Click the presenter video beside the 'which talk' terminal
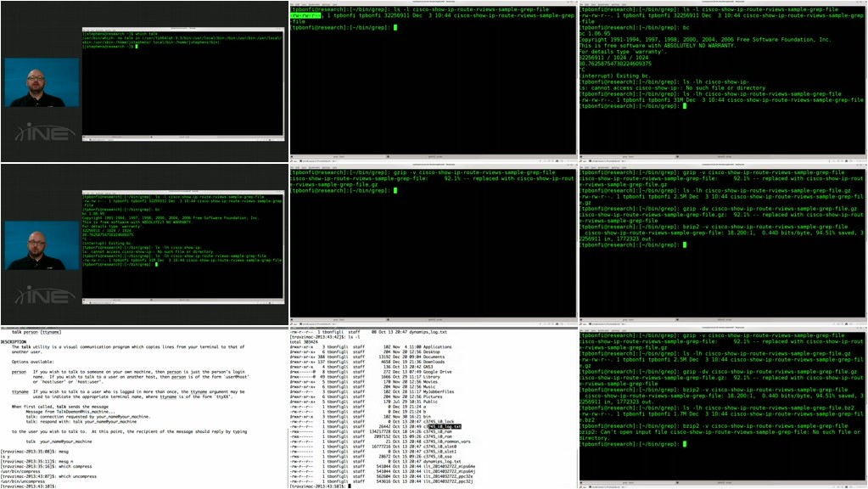 [x=42, y=83]
